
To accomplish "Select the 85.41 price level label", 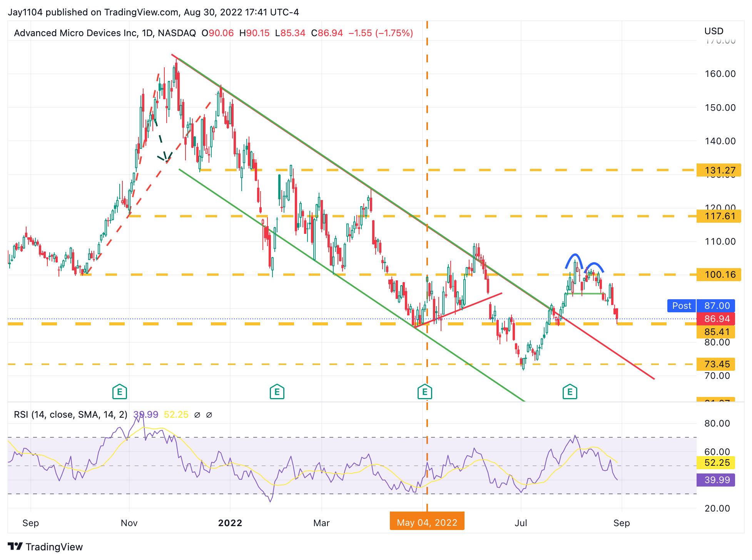I will tap(716, 332).
